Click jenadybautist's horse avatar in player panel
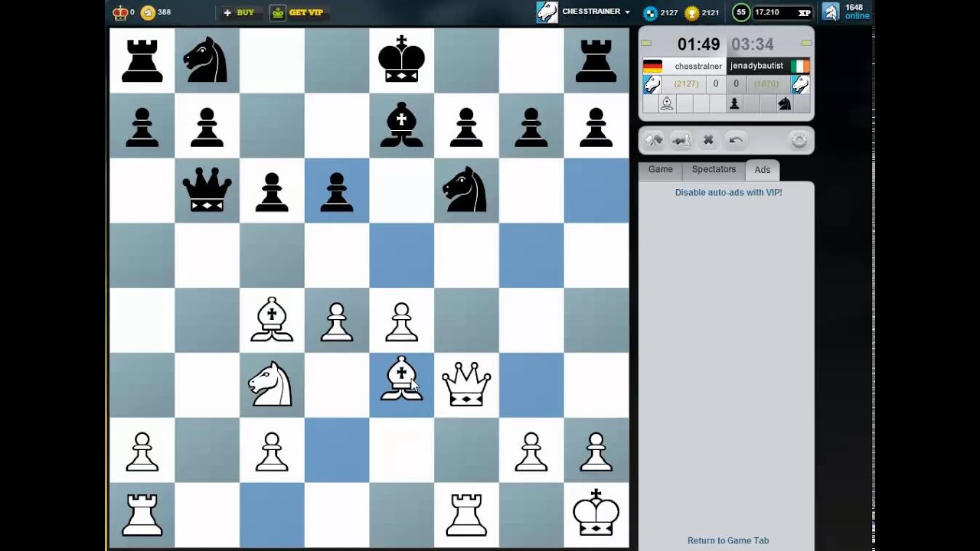Image resolution: width=980 pixels, height=551 pixels. [801, 84]
